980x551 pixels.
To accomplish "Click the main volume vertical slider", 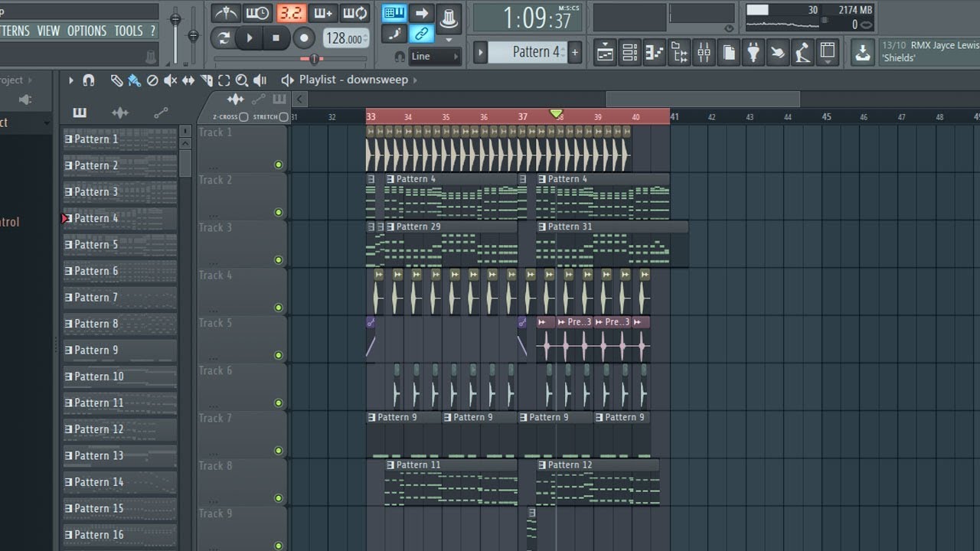I will pos(175,34).
